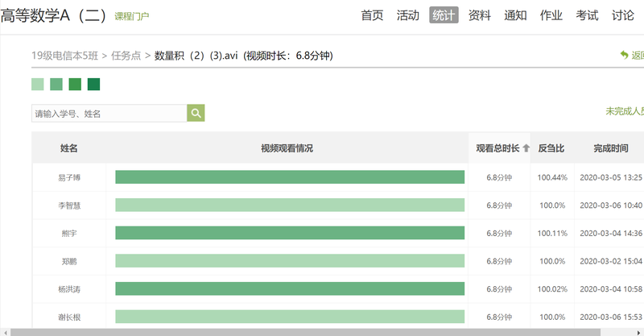Click the student name 熊宇
This screenshot has height=336, width=644.
(x=69, y=234)
